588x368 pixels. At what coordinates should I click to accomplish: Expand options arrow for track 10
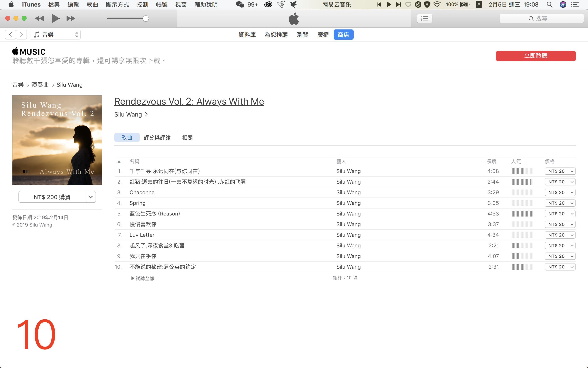(x=572, y=267)
